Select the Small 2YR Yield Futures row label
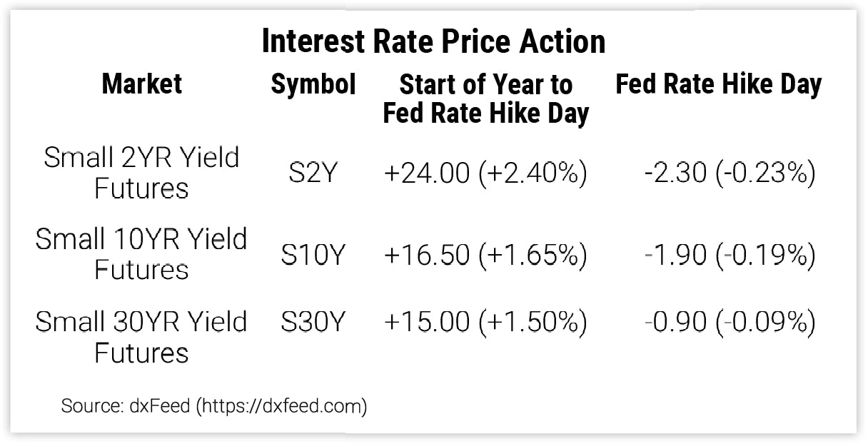 141,173
